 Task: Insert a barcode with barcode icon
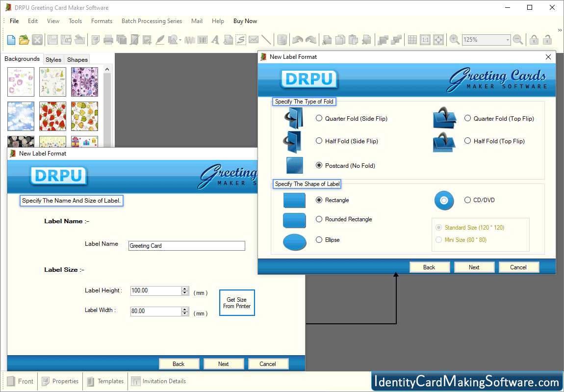pyautogui.click(x=203, y=40)
